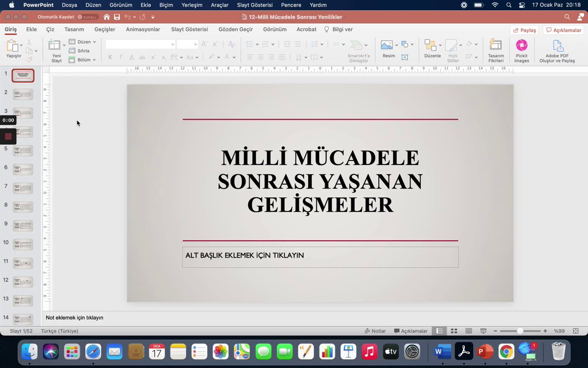Toggle bold (K) formatting
The height and width of the screenshot is (368, 588).
pos(110,57)
